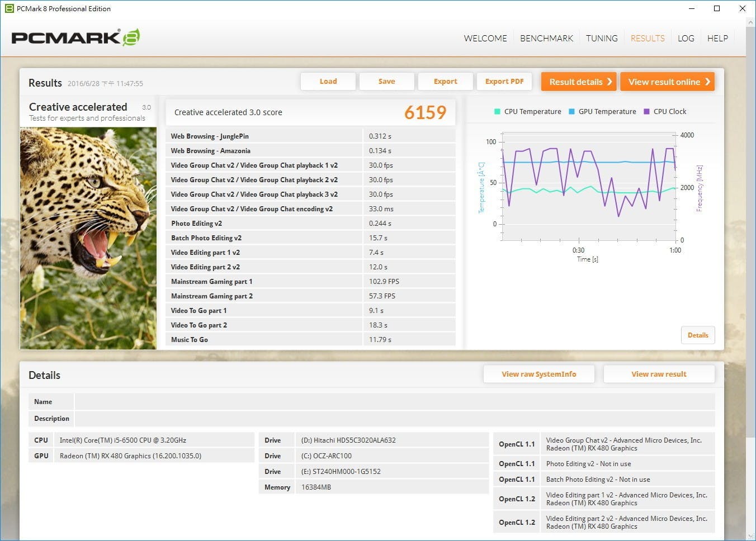Click the Load button

(x=328, y=82)
